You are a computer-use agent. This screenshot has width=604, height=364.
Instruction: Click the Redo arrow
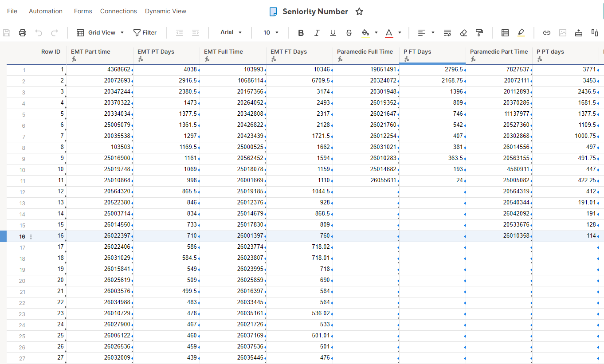point(55,32)
